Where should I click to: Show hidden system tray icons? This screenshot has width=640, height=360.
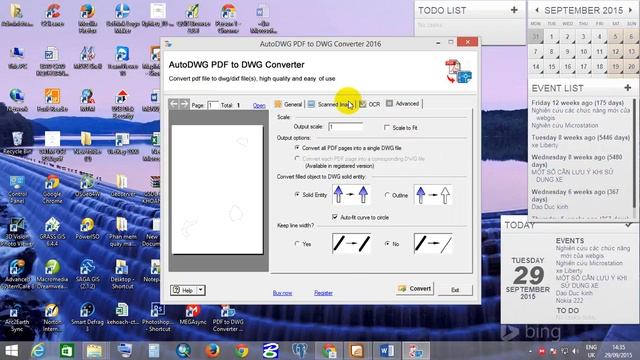tap(530, 351)
